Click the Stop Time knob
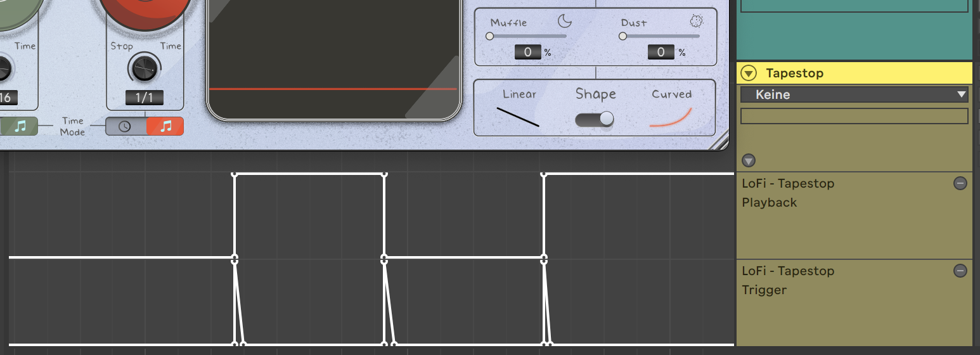 pos(145,67)
